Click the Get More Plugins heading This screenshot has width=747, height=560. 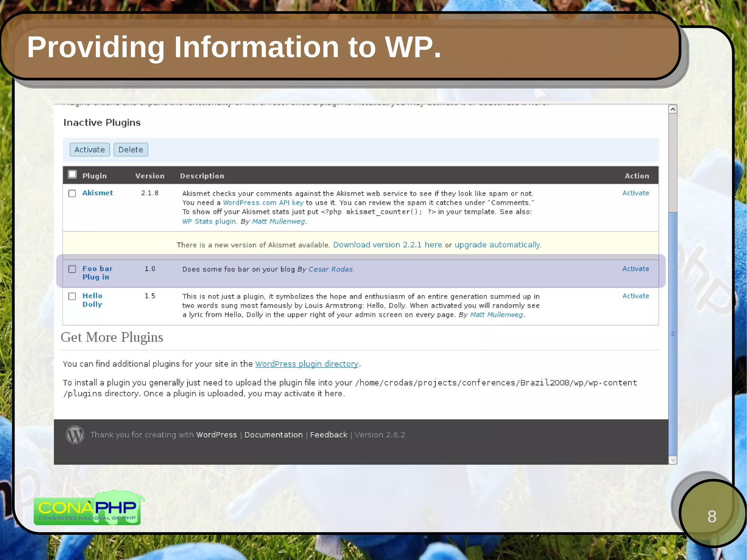(x=112, y=337)
